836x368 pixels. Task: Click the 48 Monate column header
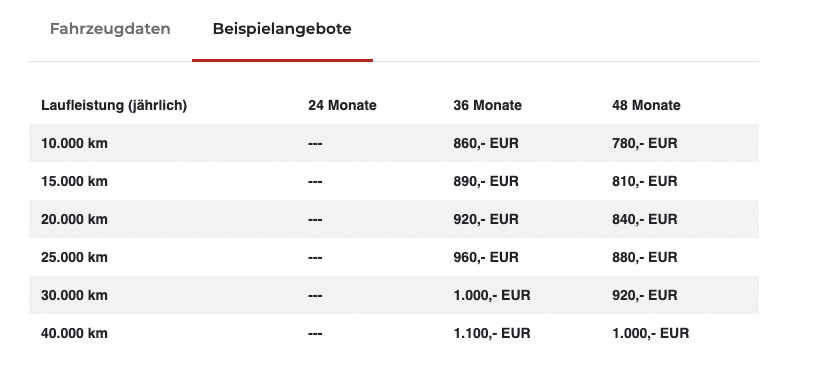click(646, 106)
